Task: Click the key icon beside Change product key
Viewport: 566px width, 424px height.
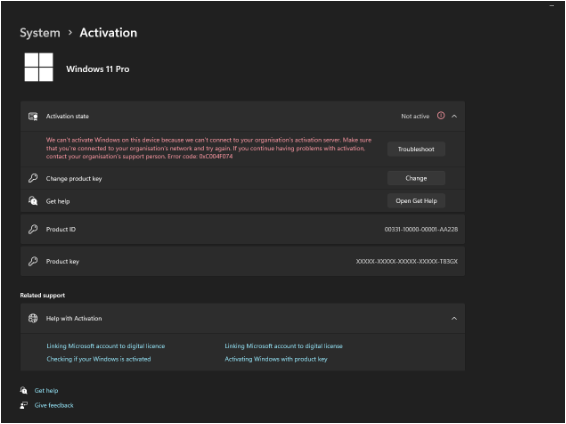Action: [x=33, y=178]
